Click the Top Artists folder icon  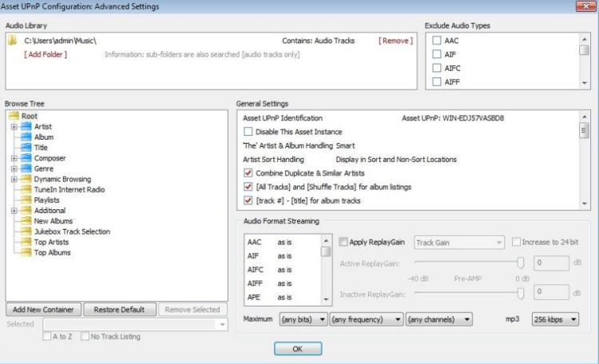(26, 242)
